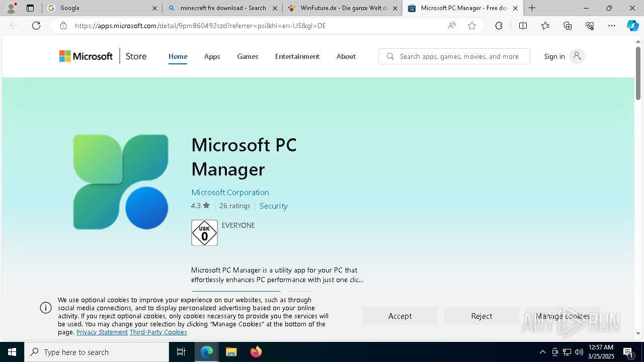Accept optional cookies
The height and width of the screenshot is (362, 644).
400,316
